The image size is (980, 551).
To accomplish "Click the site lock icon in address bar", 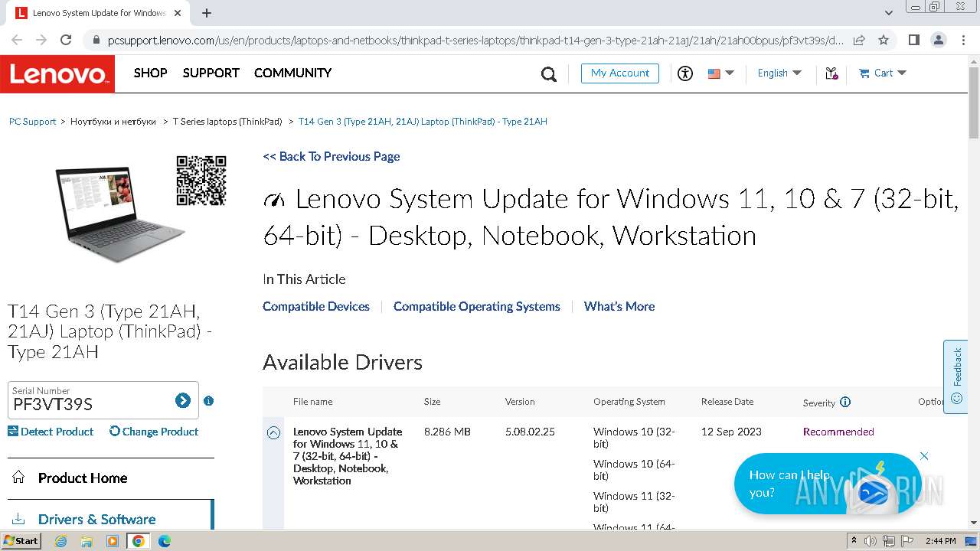I will [x=96, y=40].
